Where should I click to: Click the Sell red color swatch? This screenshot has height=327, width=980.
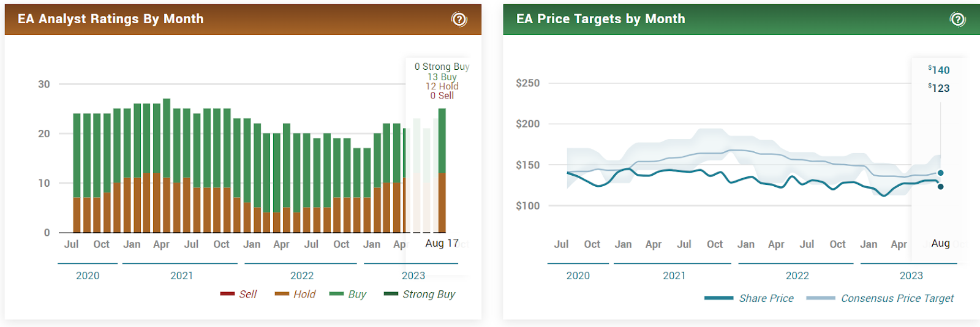pyautogui.click(x=227, y=294)
